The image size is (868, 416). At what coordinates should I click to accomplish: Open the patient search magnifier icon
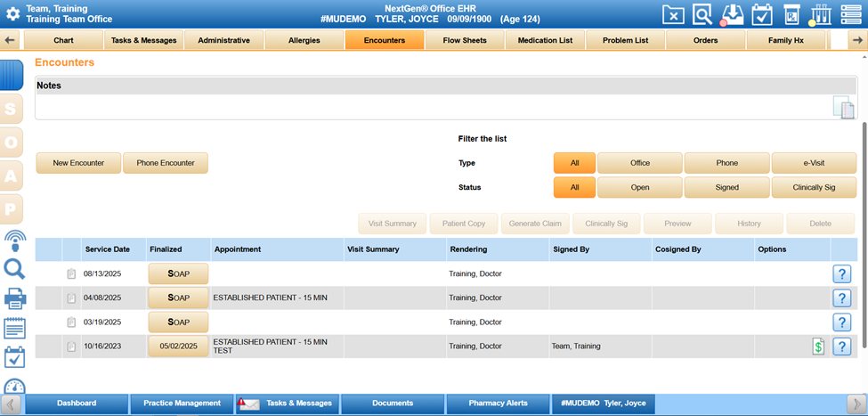tap(703, 14)
